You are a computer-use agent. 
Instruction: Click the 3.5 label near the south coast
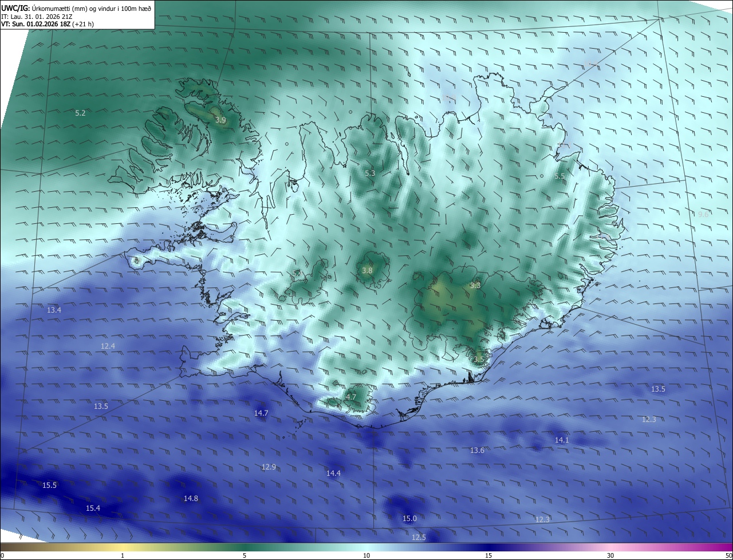(479, 359)
